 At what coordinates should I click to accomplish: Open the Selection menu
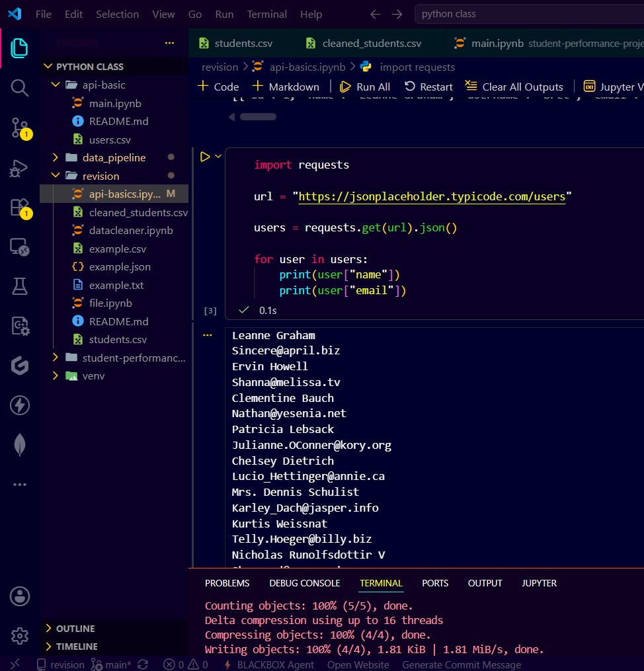click(117, 14)
